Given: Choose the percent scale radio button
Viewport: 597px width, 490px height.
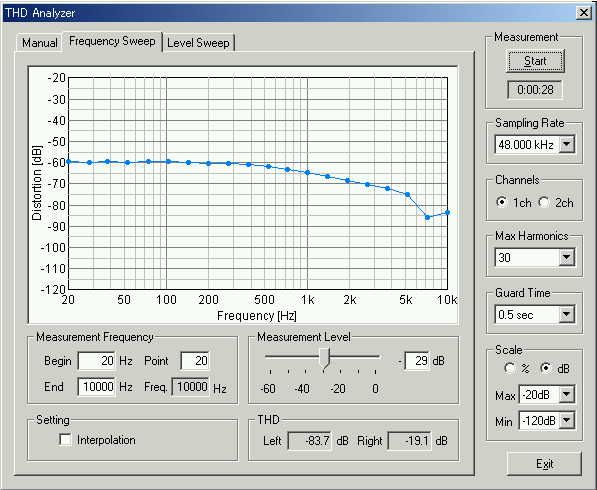Looking at the screenshot, I should tap(509, 368).
